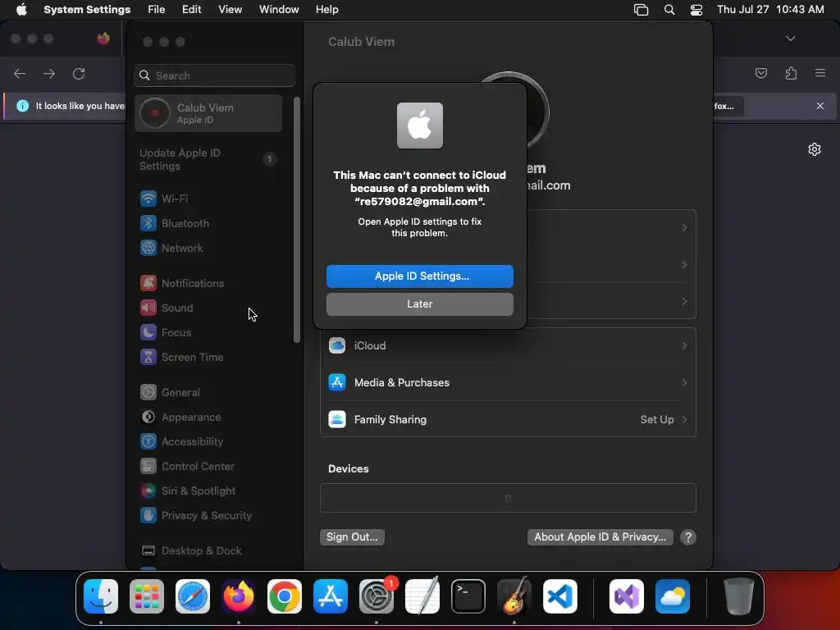Screen dimensions: 840x630
Task: Open System Settings app menu
Action: (87, 10)
